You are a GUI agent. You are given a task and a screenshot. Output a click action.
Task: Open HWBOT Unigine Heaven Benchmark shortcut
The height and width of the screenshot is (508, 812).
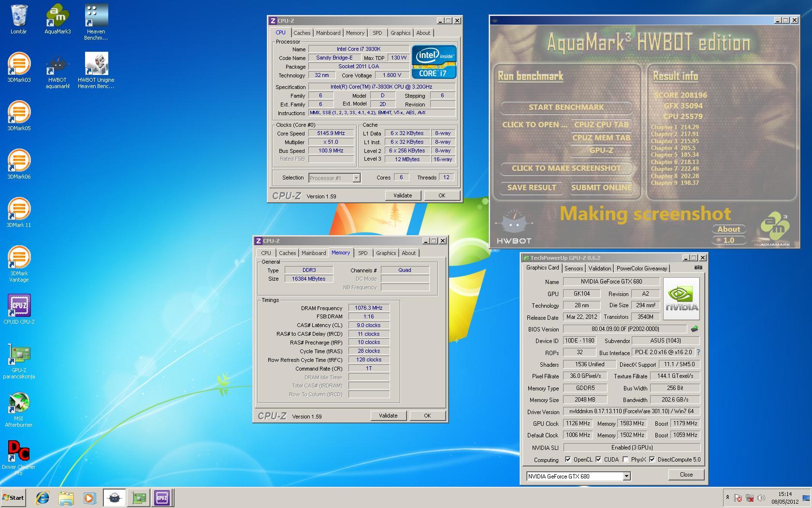pos(96,71)
